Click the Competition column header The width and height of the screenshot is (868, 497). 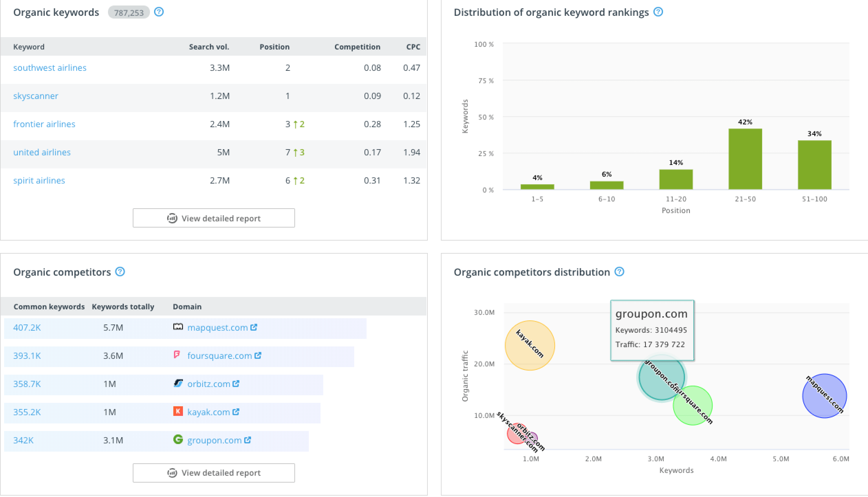[357, 47]
